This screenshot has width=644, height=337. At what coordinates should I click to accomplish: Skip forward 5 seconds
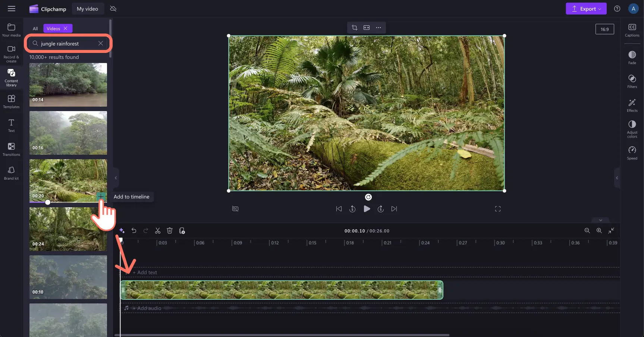[381, 209]
